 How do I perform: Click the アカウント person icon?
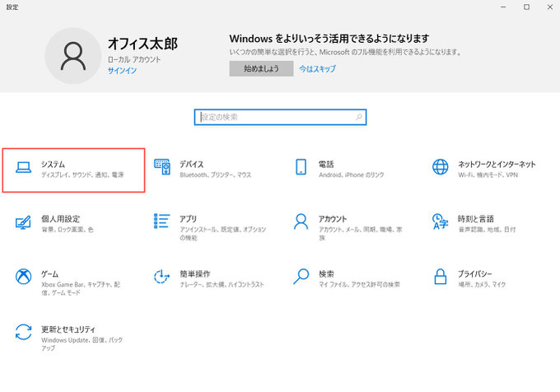(x=301, y=222)
